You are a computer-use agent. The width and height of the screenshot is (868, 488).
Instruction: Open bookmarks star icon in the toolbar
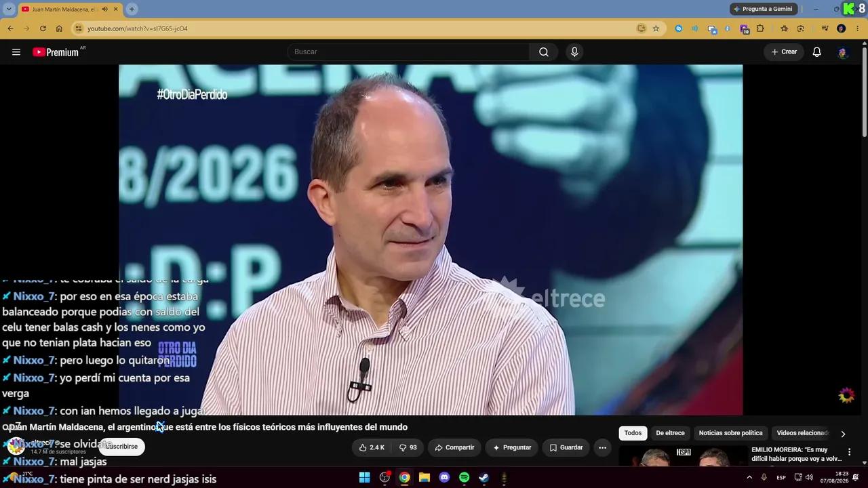[x=785, y=28]
